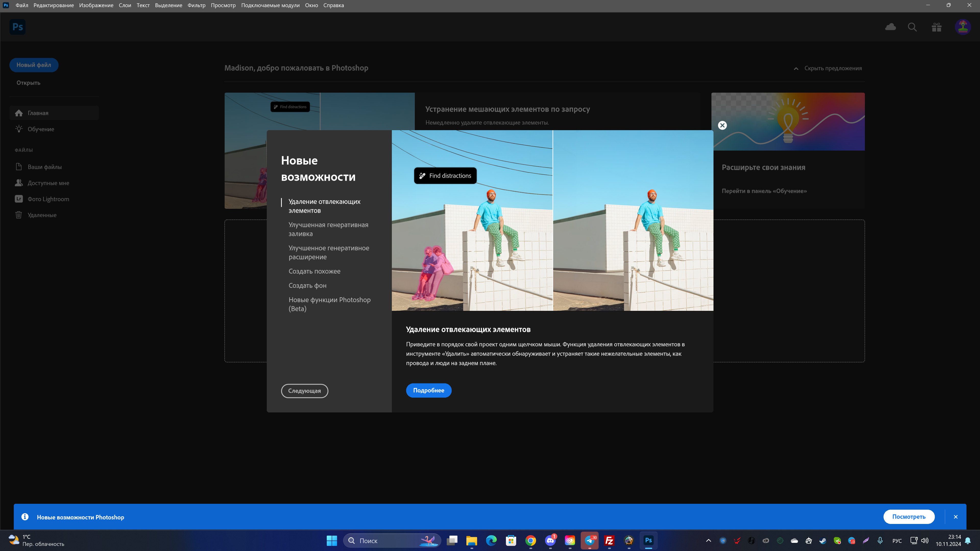This screenshot has width=980, height=551.
Task: Open the Подключаемые модули menu
Action: 270,5
